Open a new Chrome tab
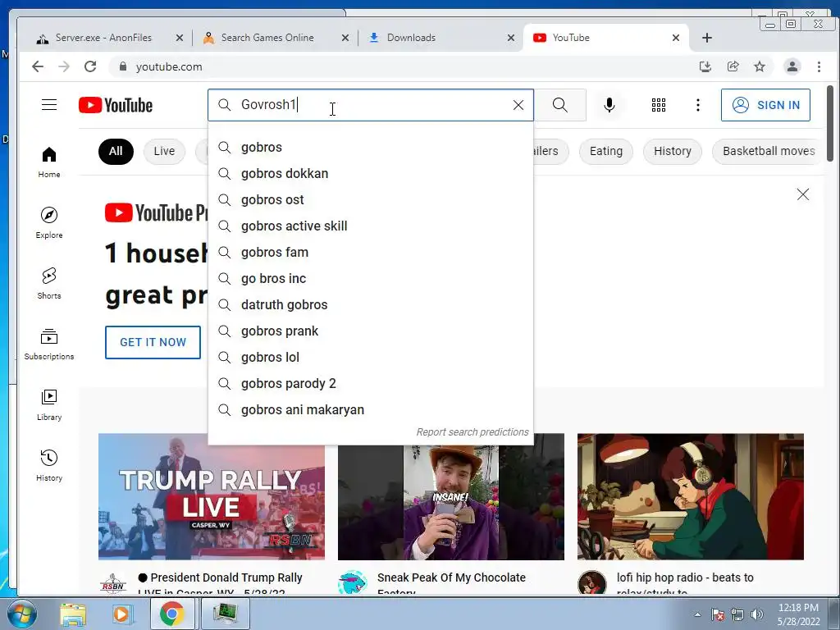The height and width of the screenshot is (630, 840). (706, 38)
